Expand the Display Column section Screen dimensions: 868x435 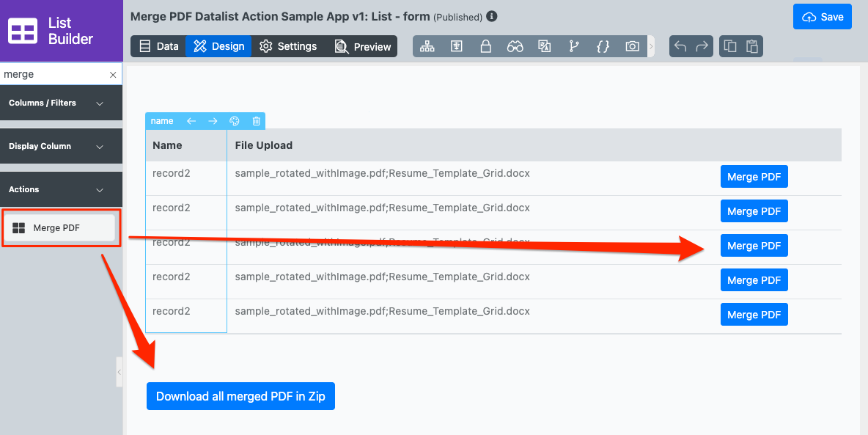click(100, 147)
